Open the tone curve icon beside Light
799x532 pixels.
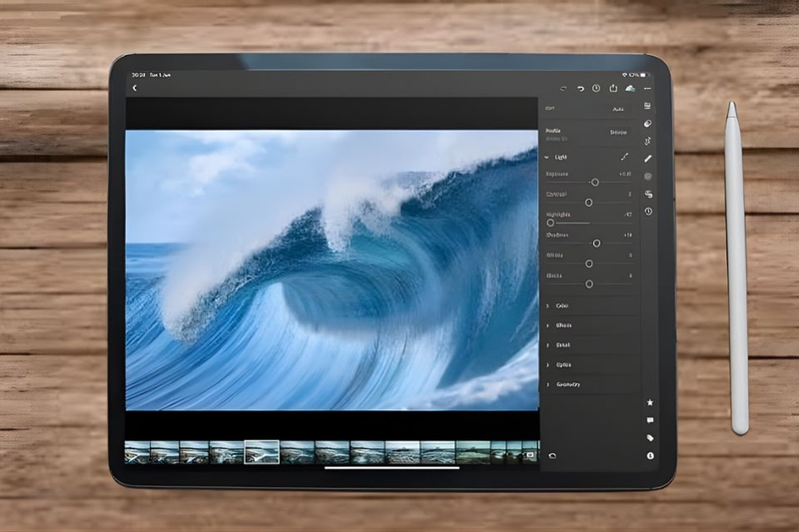[624, 157]
